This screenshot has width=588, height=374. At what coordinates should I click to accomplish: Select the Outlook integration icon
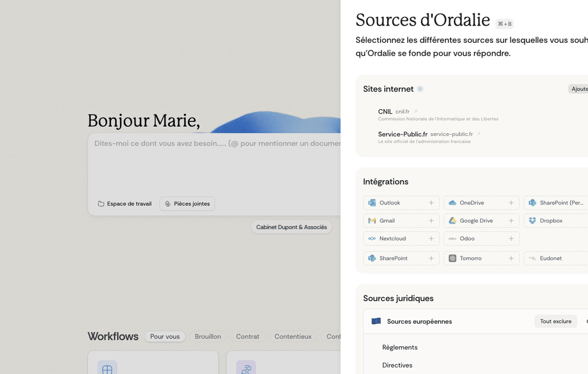372,202
